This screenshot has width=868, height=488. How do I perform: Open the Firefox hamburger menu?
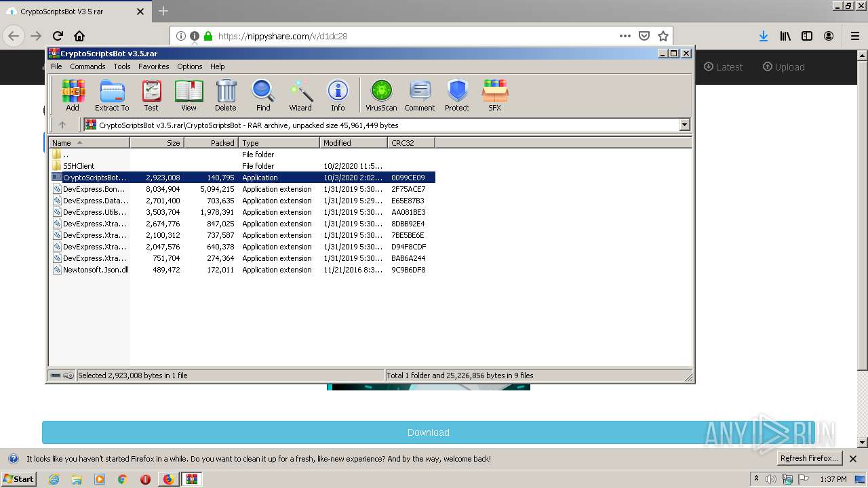click(854, 36)
